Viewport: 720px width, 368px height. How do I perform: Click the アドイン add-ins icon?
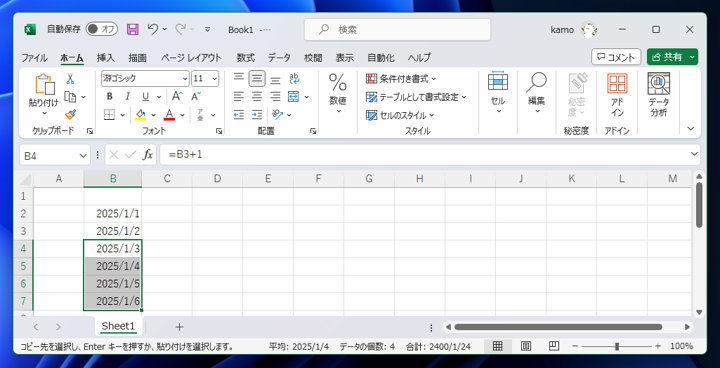point(617,84)
